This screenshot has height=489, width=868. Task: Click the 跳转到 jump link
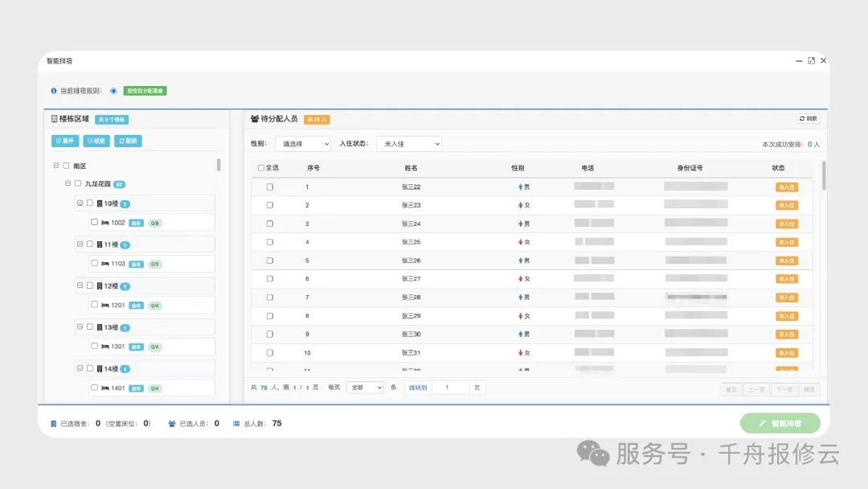[419, 387]
